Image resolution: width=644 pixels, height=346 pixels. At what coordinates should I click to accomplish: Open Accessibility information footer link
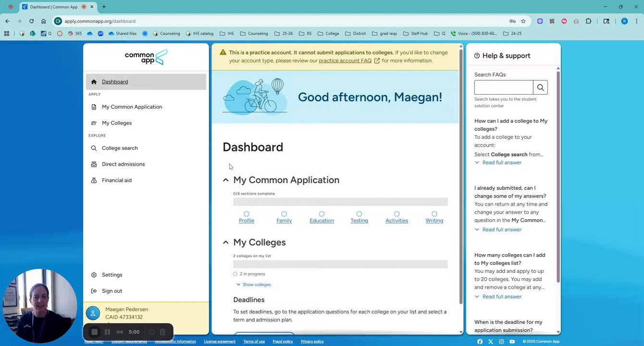[175, 342]
